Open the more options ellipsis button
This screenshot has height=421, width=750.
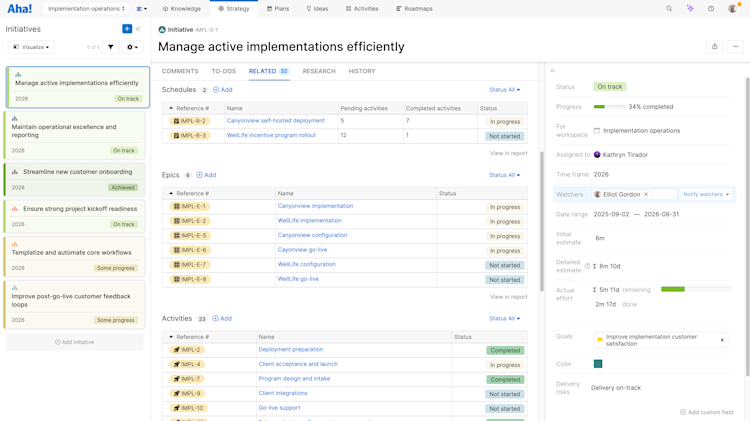pos(735,46)
